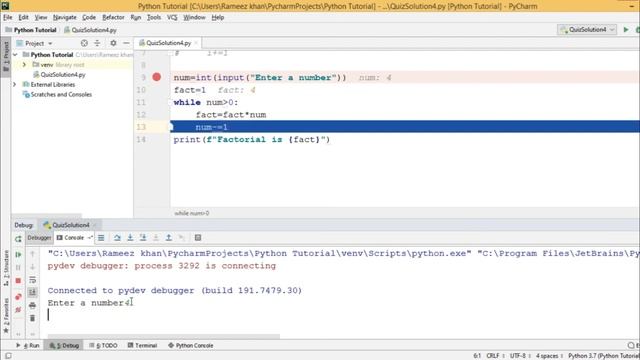Switch to the Console tab
Viewport: 640px width, 360px height.
74,238
